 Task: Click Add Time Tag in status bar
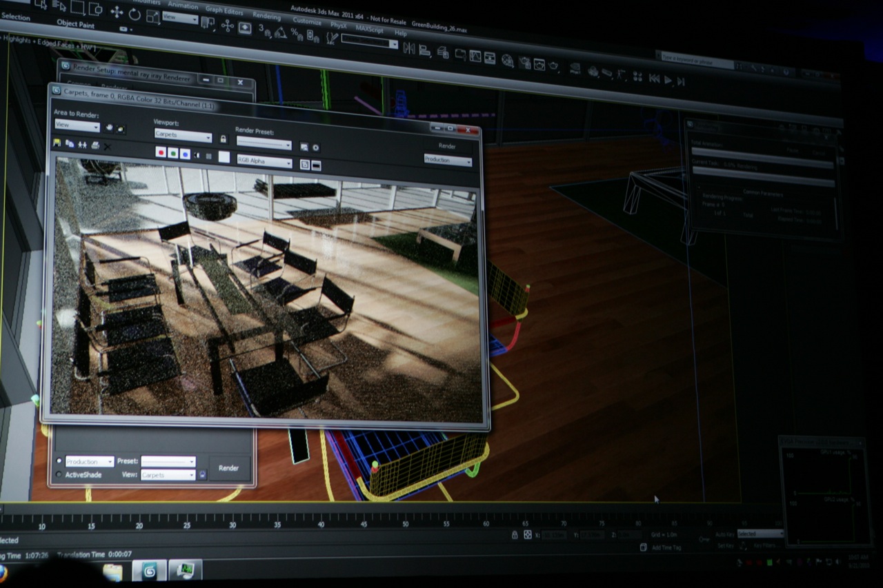tap(666, 547)
